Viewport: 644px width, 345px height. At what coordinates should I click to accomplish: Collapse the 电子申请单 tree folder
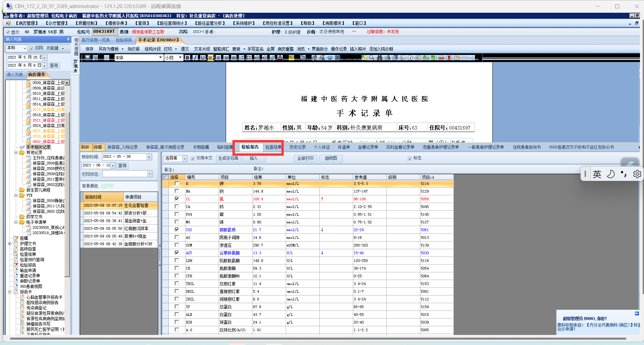click(x=16, y=222)
